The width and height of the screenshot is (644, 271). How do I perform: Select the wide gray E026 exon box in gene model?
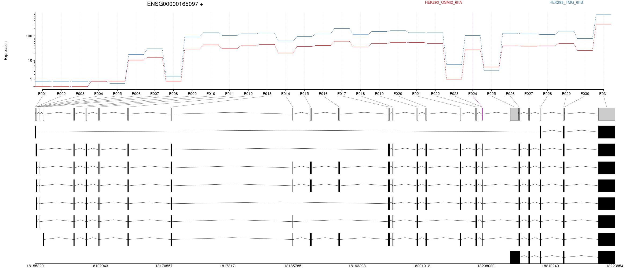[514, 114]
